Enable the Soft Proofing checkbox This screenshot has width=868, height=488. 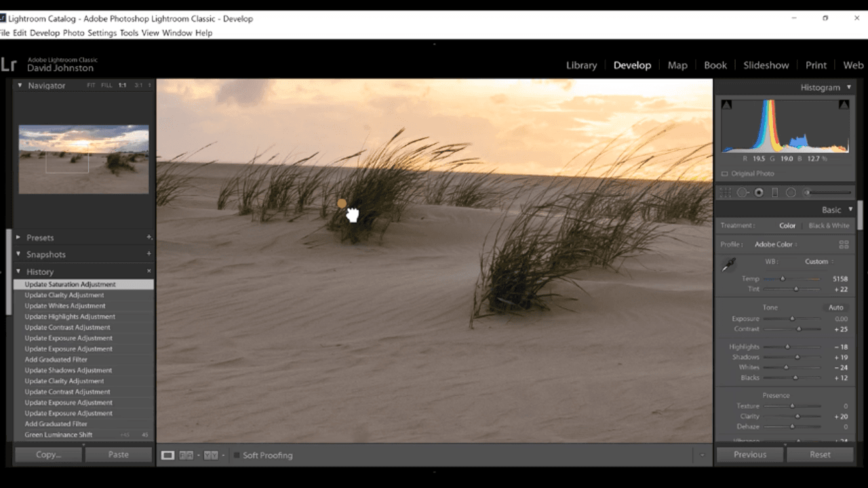click(237, 455)
